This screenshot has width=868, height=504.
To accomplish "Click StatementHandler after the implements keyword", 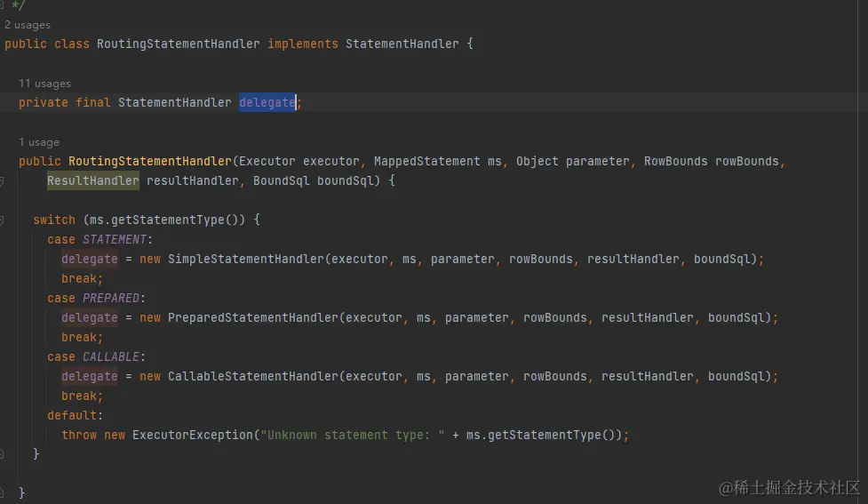I will pyautogui.click(x=402, y=44).
